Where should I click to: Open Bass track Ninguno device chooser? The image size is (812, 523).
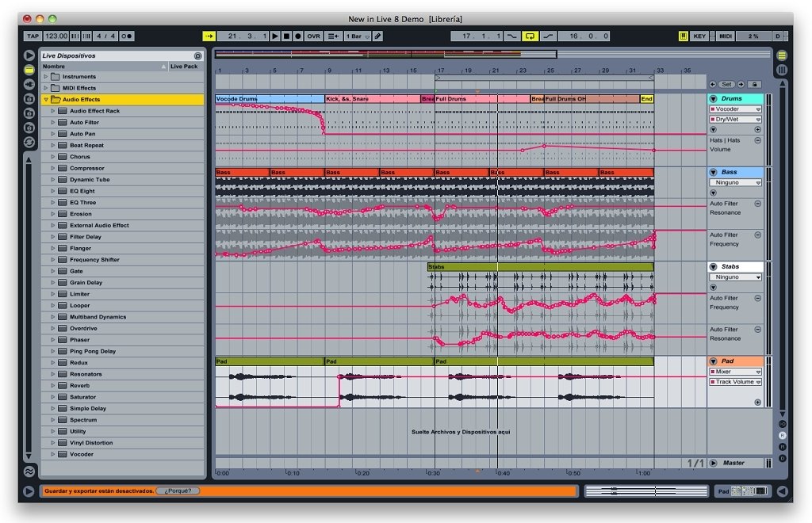tap(735, 182)
